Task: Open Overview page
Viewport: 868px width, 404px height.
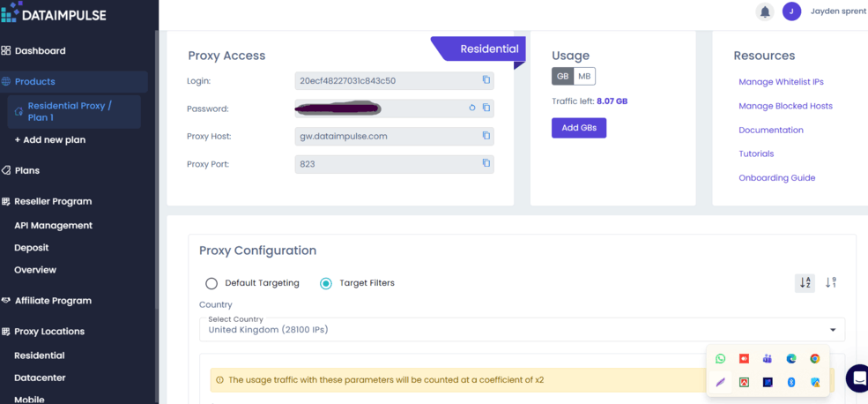Action: (35, 270)
